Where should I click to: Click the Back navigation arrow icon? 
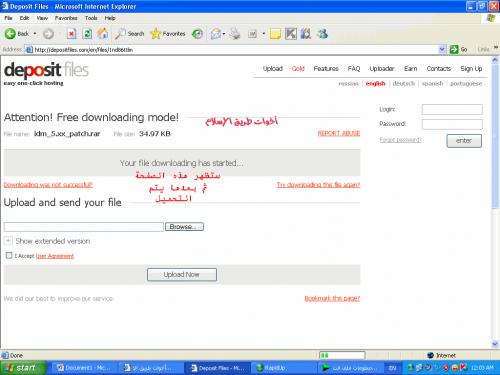10,34
